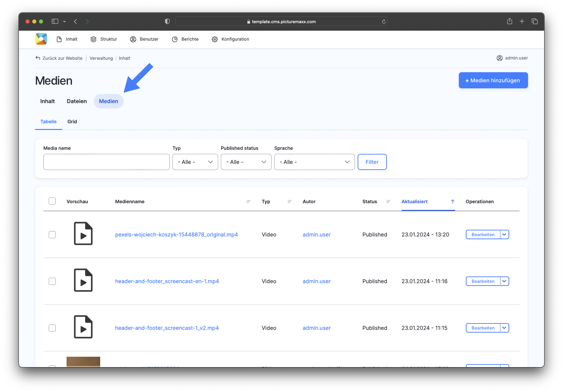This screenshot has height=392, width=563.
Task: Click Bearbeiten for pexels-wojciech-koszyk video
Action: [483, 234]
